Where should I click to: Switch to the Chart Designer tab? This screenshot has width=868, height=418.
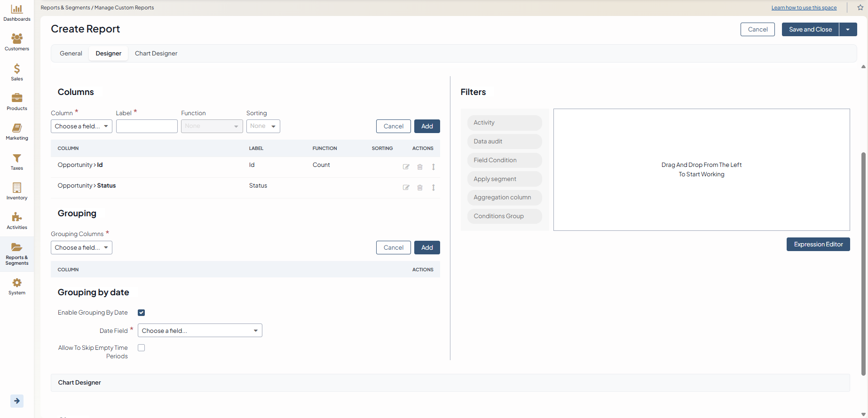pos(156,54)
